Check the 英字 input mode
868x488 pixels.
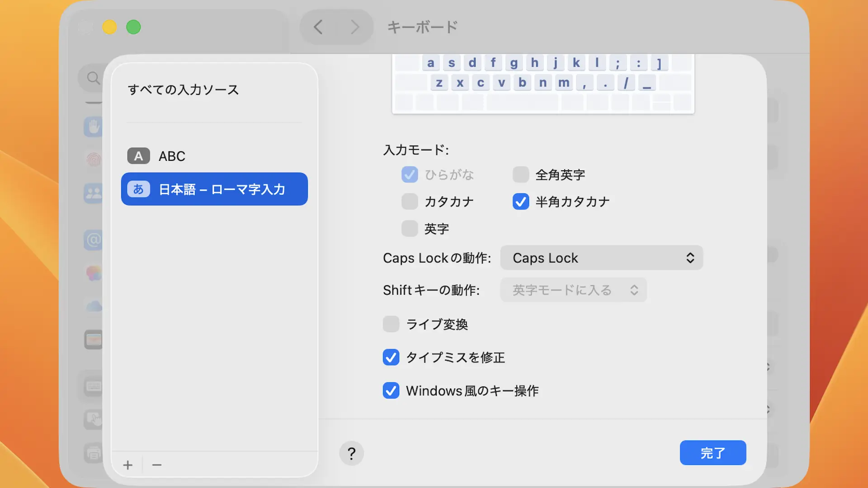(x=410, y=229)
